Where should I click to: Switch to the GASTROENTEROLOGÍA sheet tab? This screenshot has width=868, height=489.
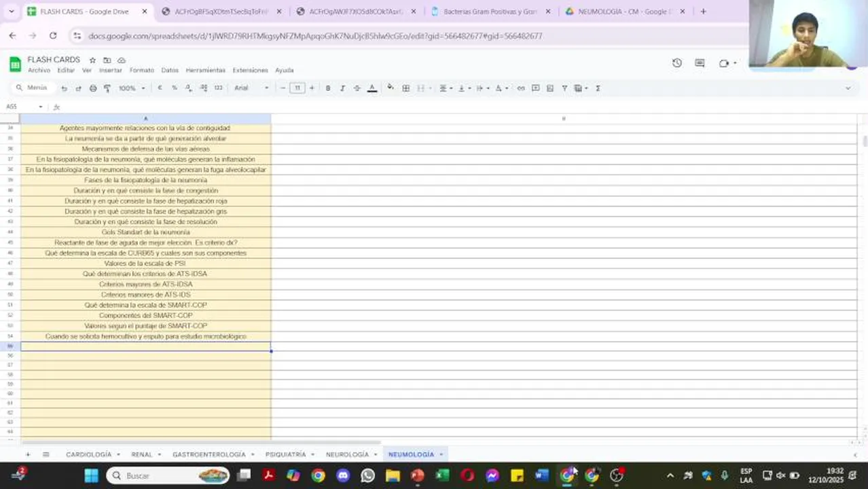click(x=209, y=454)
